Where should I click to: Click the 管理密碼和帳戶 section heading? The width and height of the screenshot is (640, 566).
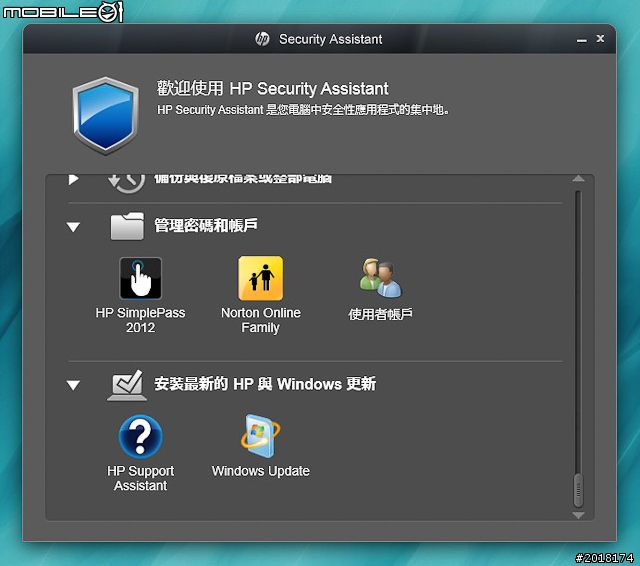[206, 225]
